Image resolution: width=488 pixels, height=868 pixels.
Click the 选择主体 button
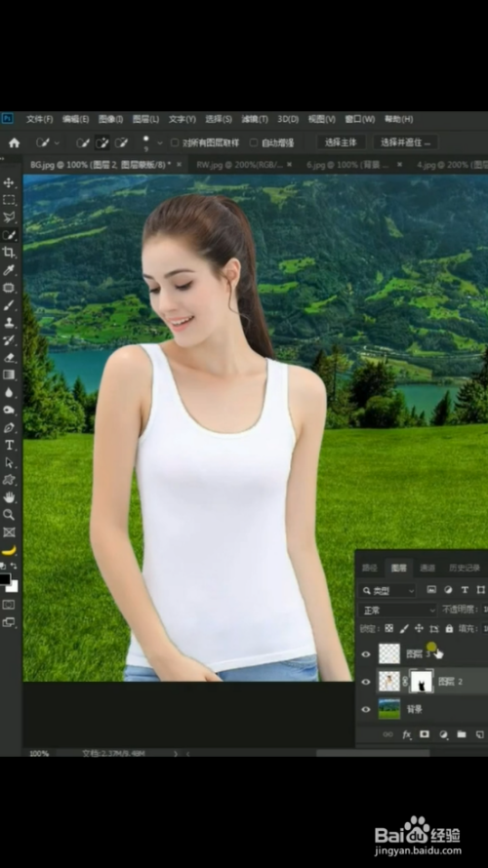click(x=341, y=142)
